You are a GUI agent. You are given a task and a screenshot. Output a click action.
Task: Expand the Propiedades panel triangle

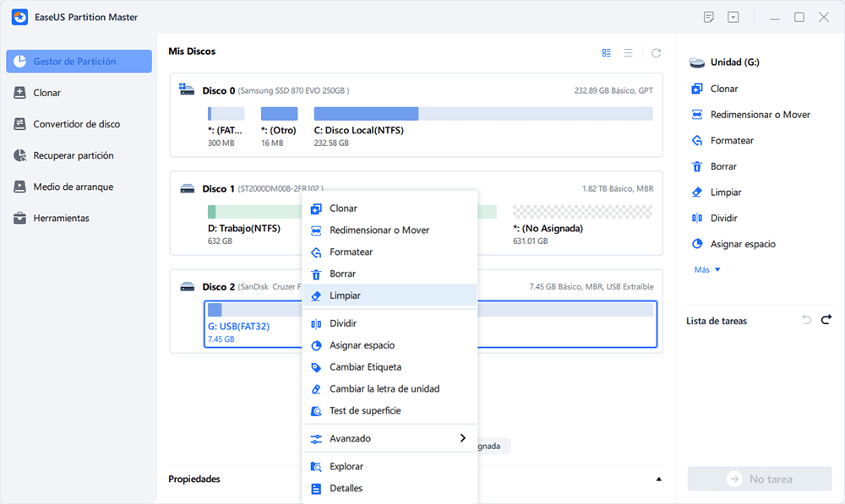[x=658, y=480]
